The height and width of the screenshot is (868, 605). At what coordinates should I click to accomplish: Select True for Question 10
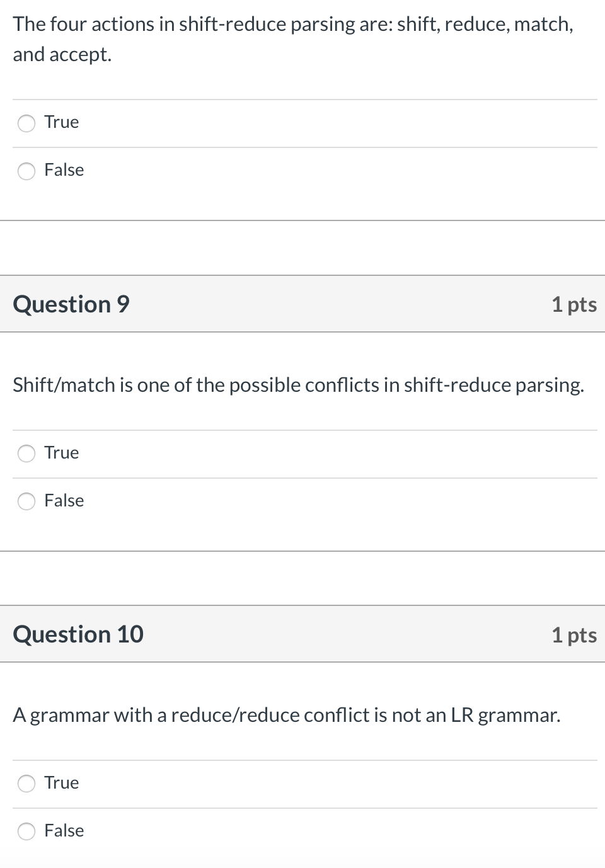26,784
